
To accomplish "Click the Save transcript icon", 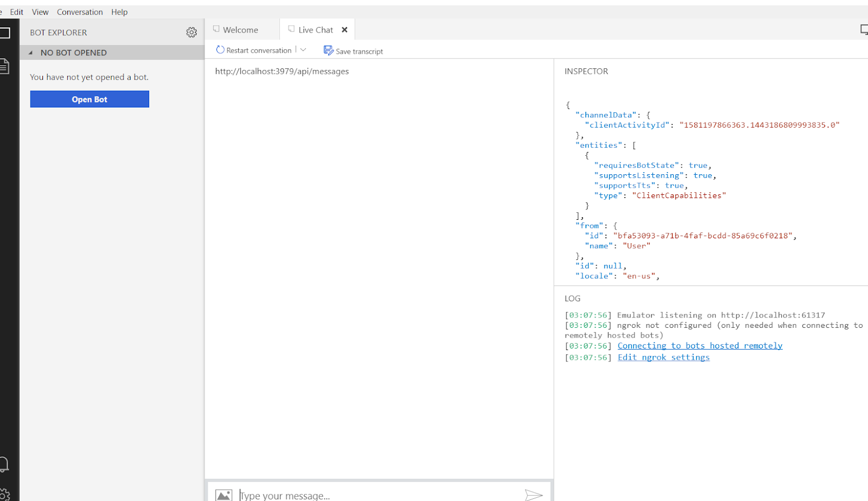I will (328, 50).
